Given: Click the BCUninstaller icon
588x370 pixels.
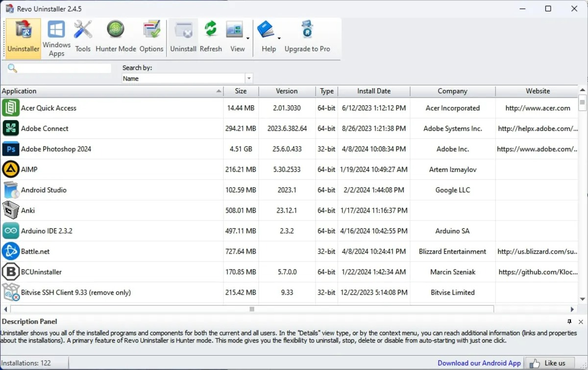Looking at the screenshot, I should click(10, 272).
